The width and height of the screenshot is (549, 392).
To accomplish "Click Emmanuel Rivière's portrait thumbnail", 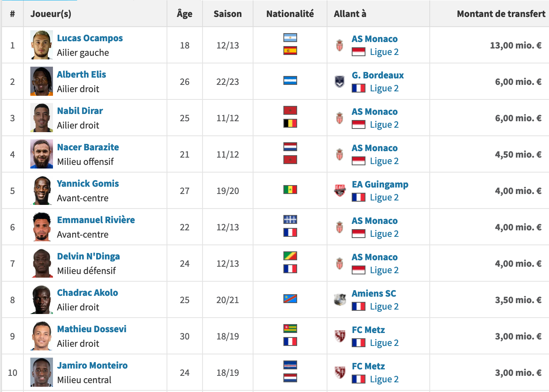I will coord(42,227).
